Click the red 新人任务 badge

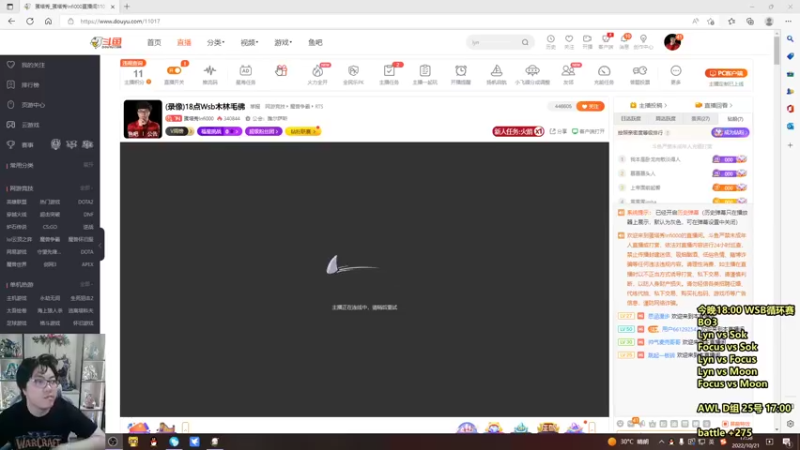(518, 132)
